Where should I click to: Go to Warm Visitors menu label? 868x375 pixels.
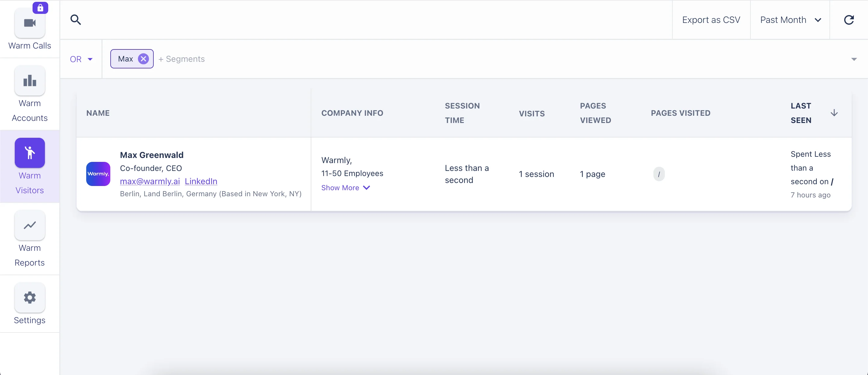point(30,183)
